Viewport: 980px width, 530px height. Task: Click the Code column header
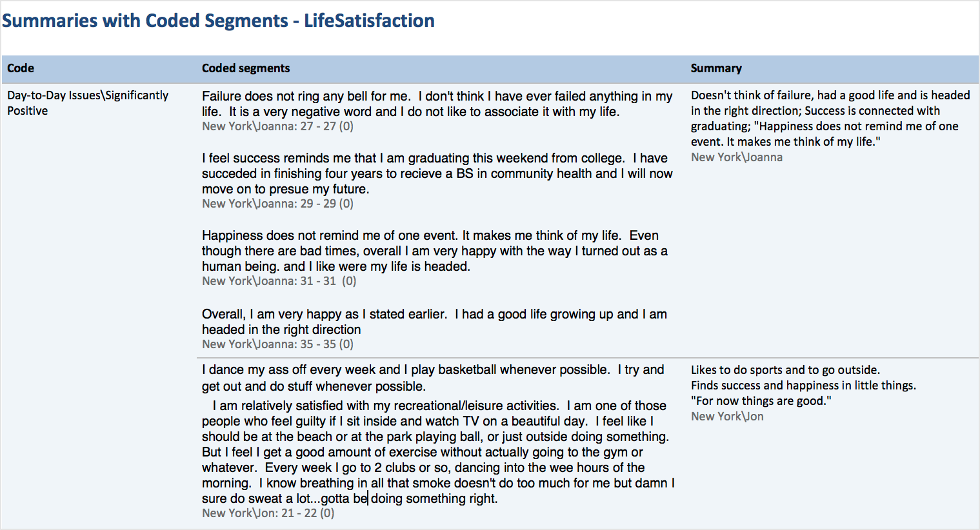click(x=21, y=68)
